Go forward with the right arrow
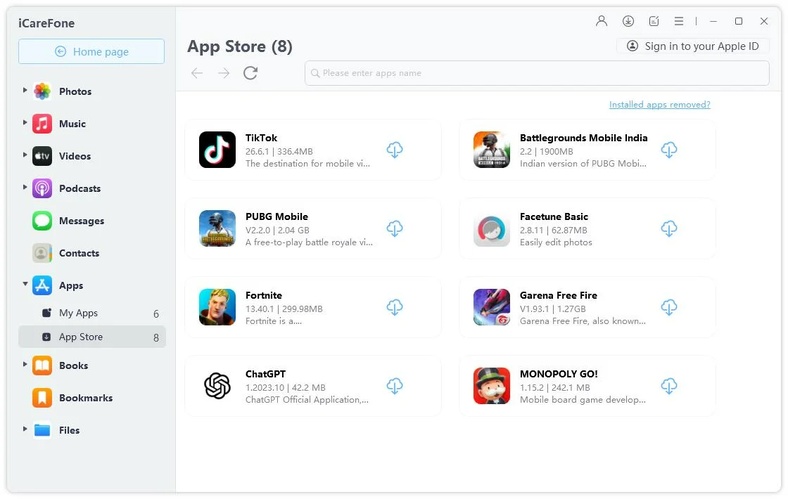788x499 pixels. [x=224, y=73]
